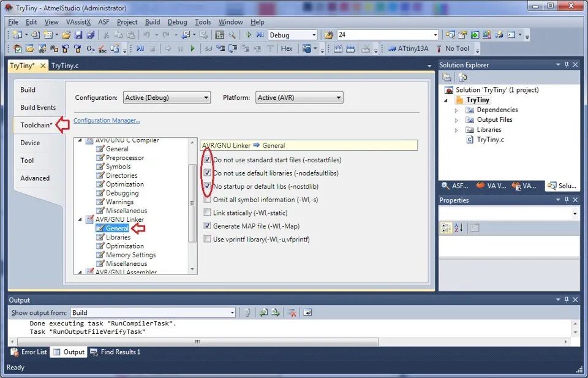Viewport: 588px width, 378px height.
Task: Open the Project menu
Action: [x=127, y=22]
